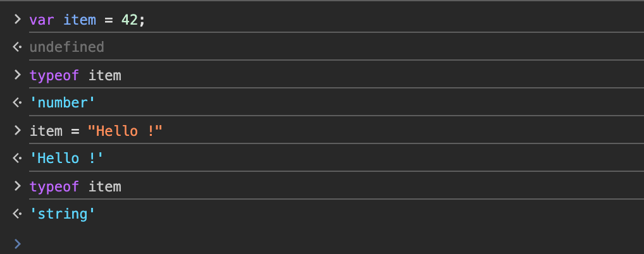Click the number 42 in the first command
Screen dimensions: 644x254
(x=130, y=20)
